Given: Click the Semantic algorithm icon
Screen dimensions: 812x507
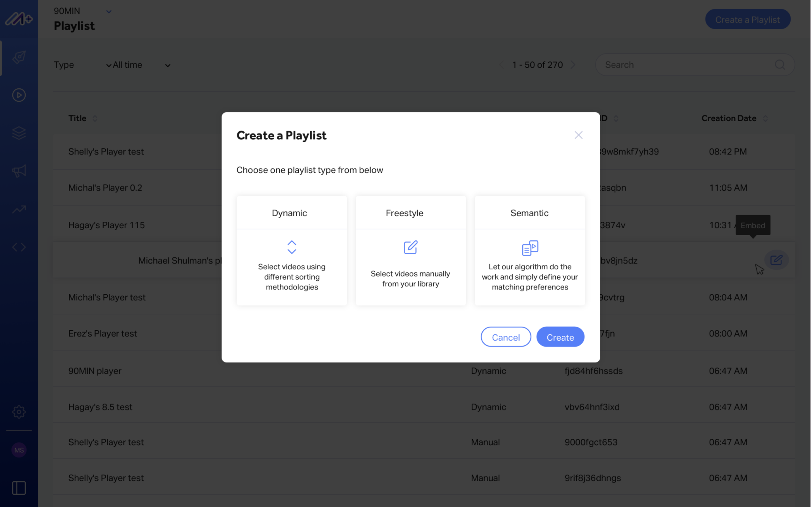Looking at the screenshot, I should (530, 248).
